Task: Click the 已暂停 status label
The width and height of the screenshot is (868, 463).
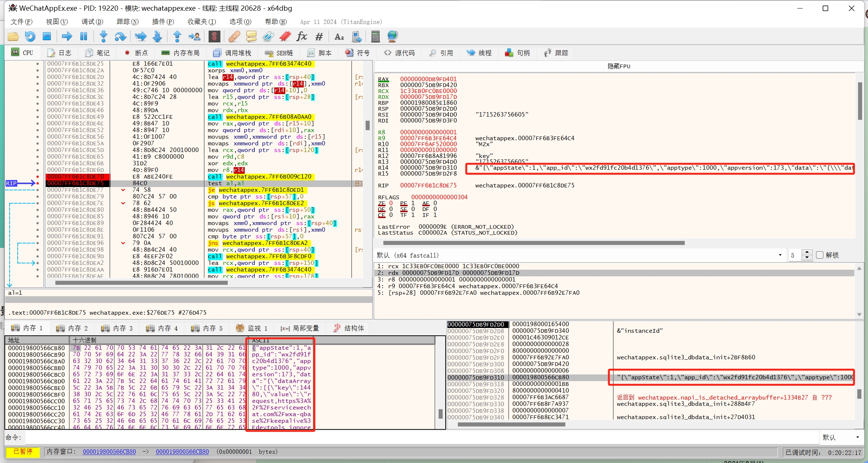Action: click(23, 452)
